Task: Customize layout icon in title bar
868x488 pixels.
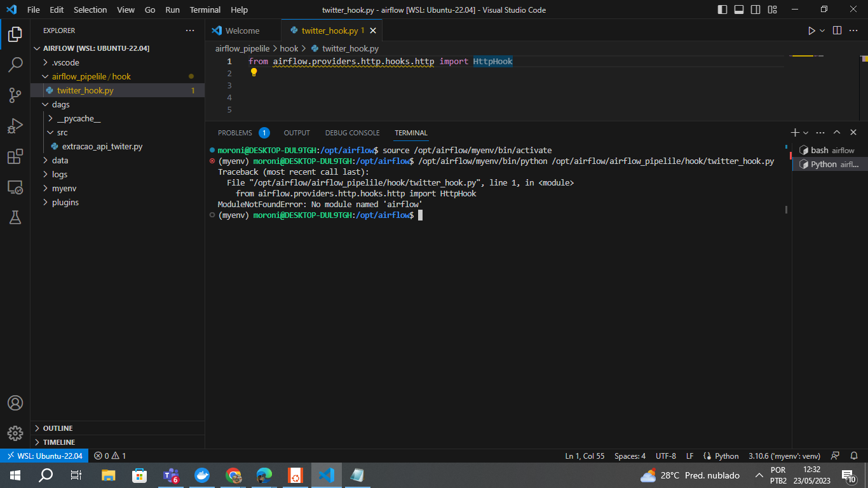Action: coord(772,10)
